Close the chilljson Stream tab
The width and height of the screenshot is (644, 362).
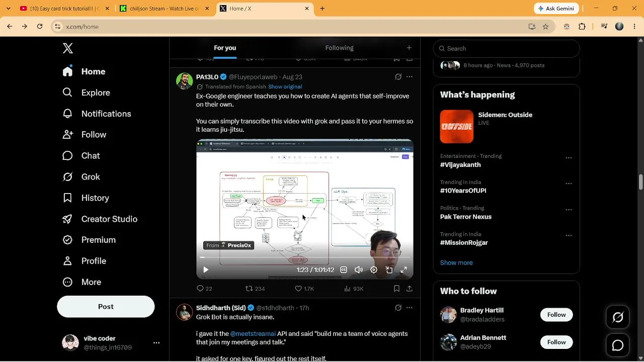[207, 9]
